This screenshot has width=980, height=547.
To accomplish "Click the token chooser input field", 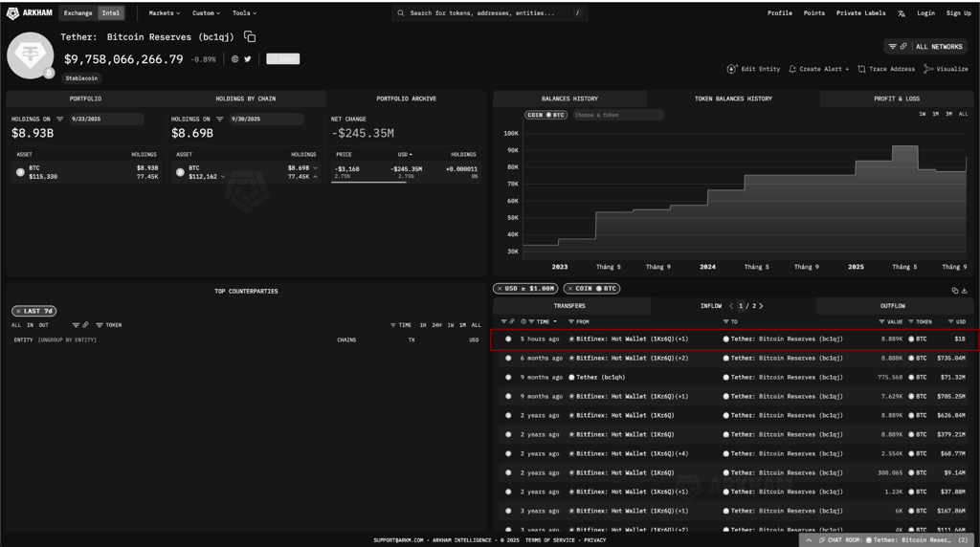I will (617, 115).
